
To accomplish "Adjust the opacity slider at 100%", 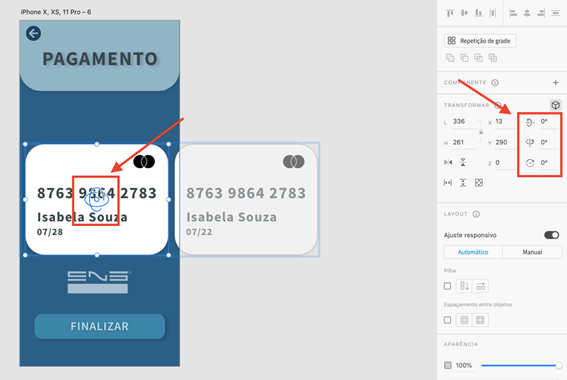I will pyautogui.click(x=520, y=366).
